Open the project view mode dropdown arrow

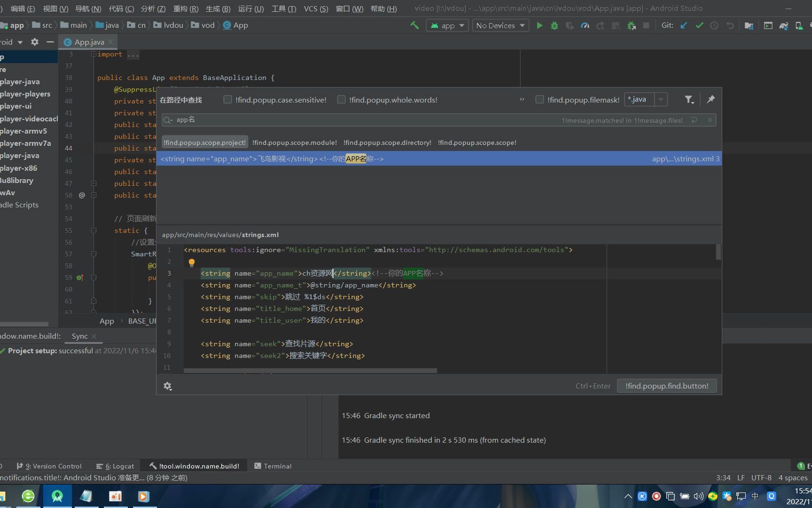20,42
